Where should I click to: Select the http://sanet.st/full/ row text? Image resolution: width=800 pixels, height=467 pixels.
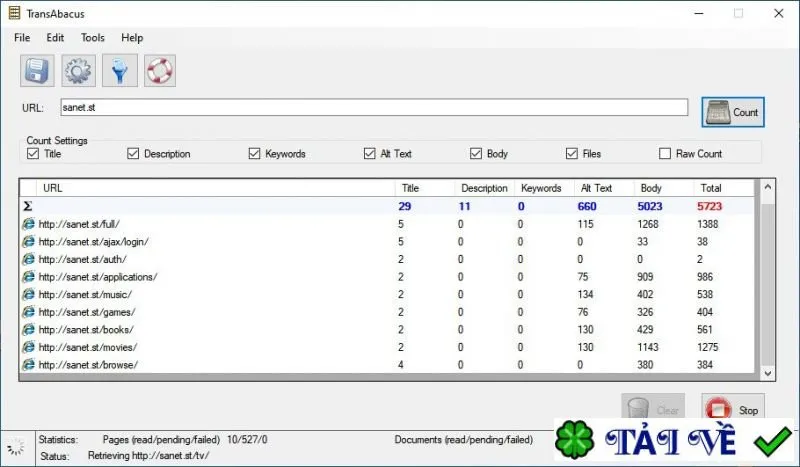pyautogui.click(x=79, y=224)
